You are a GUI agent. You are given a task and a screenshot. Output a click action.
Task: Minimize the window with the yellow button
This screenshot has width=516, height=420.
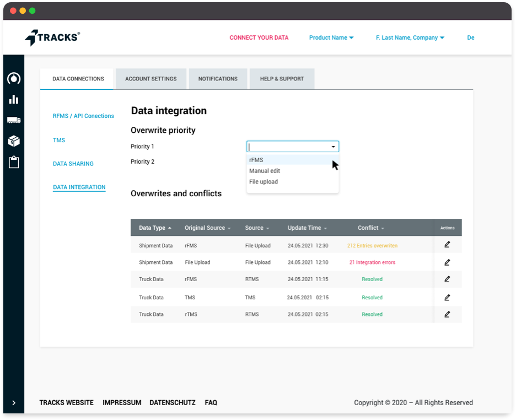click(23, 11)
